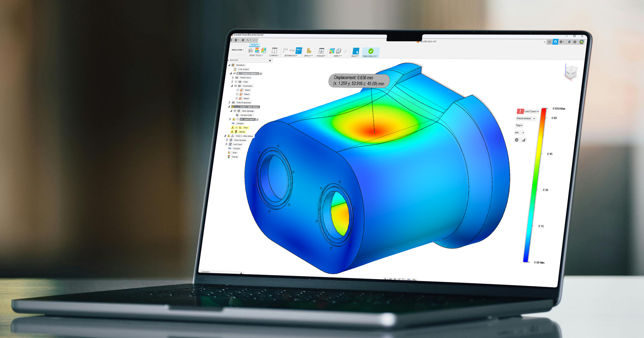Click the Manage settings icon
This screenshot has width=644, height=338.
321,51
